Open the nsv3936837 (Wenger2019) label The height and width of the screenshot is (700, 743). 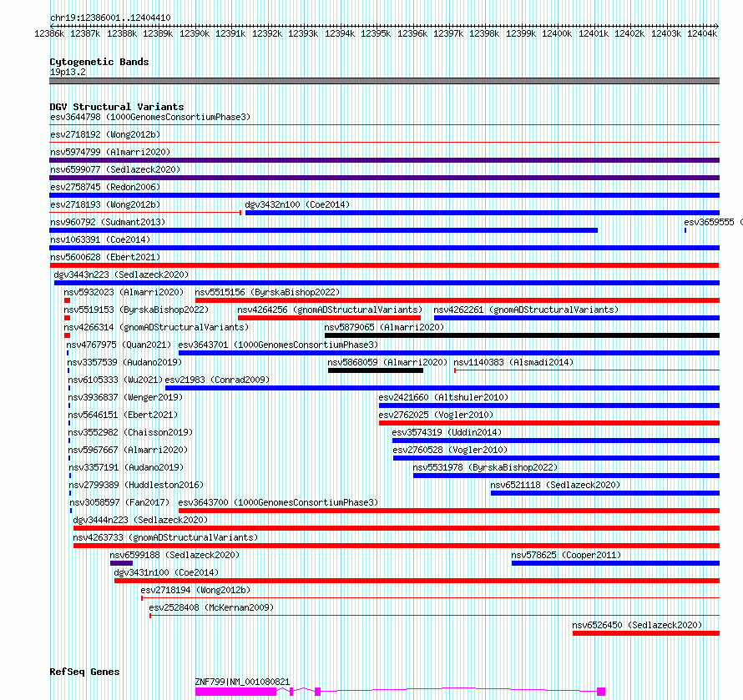click(x=125, y=397)
